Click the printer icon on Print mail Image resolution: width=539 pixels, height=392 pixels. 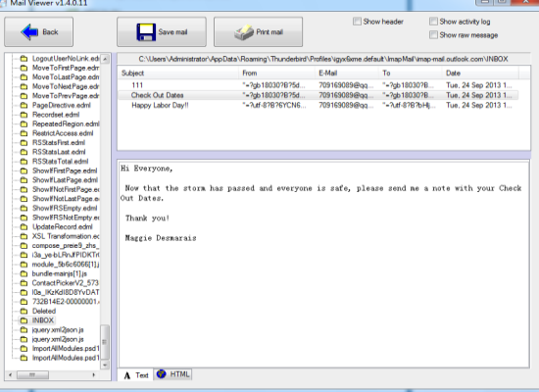pyautogui.click(x=244, y=32)
